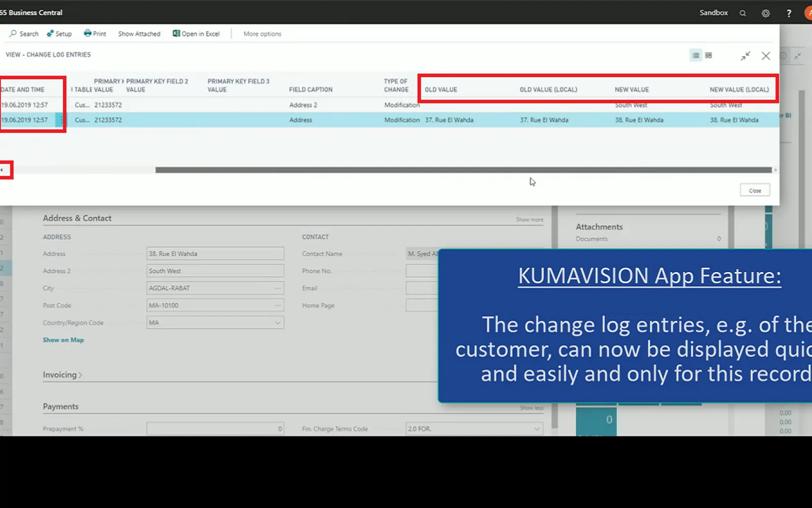Click the Close button in dialog
Viewport: 812px width, 508px height.
point(755,190)
